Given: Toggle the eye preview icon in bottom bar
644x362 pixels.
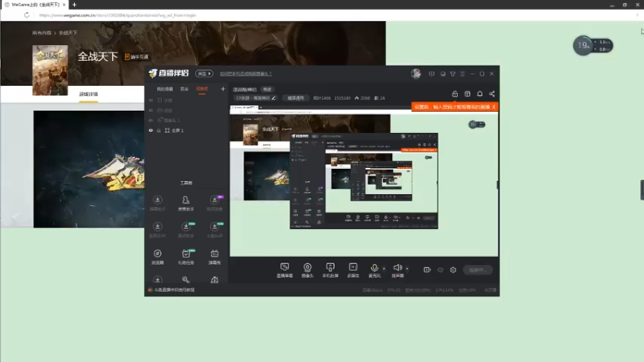Looking at the screenshot, I should pyautogui.click(x=440, y=269).
